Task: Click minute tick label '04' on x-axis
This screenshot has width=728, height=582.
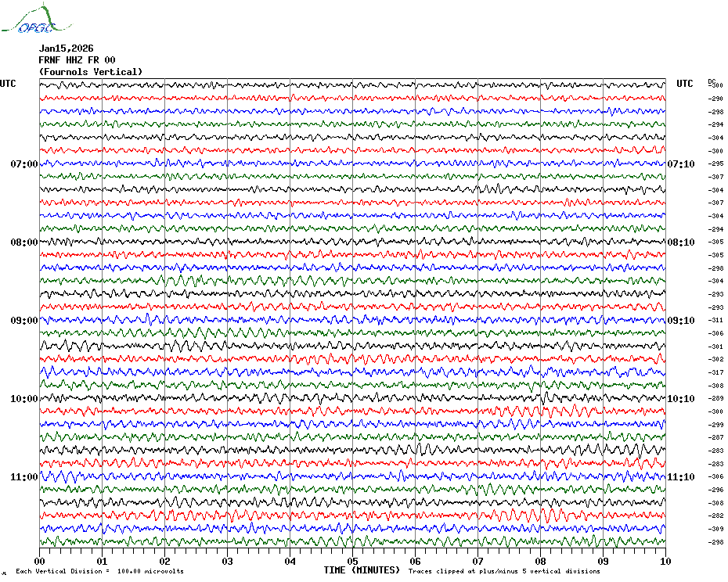Action: pyautogui.click(x=290, y=562)
